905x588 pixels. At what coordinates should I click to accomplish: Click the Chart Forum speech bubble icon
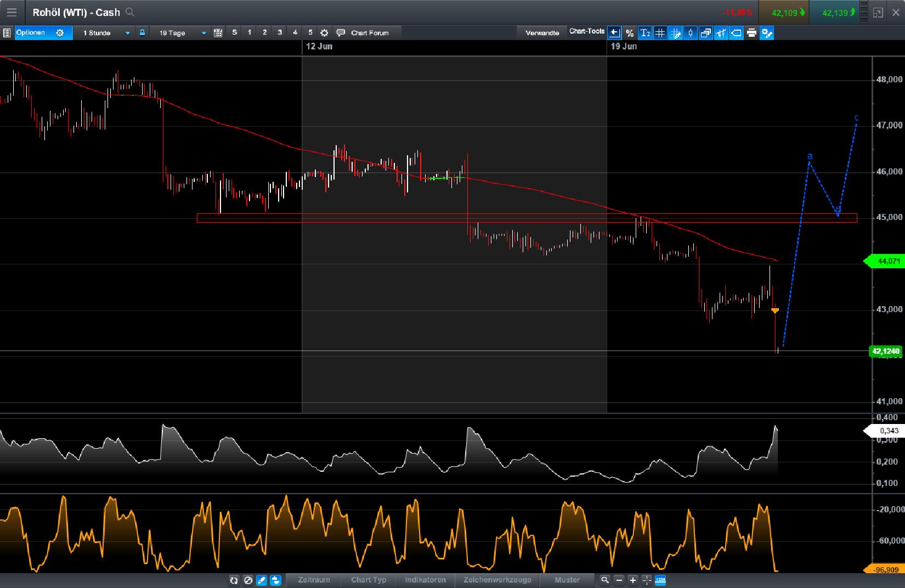tap(341, 33)
